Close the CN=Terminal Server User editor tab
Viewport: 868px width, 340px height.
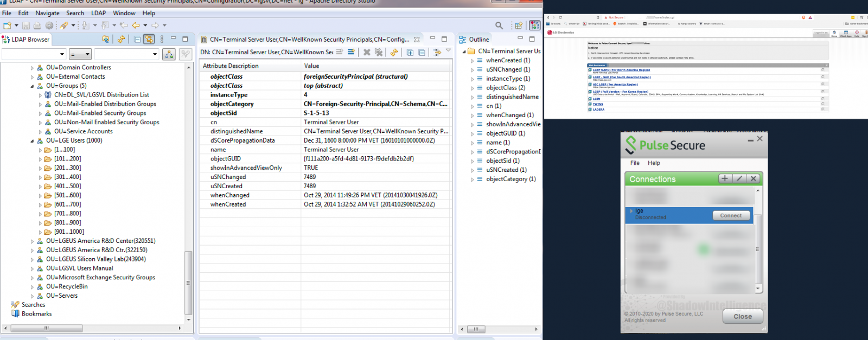(417, 39)
